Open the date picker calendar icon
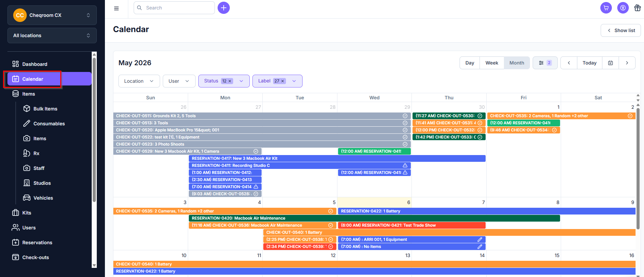The image size is (644, 277). 610,63
